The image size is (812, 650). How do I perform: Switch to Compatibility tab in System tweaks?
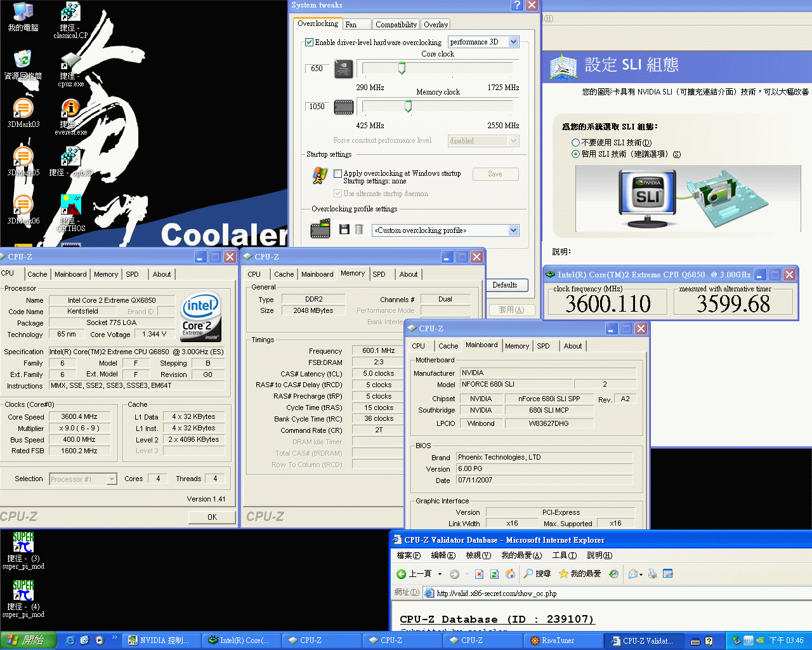[396, 25]
